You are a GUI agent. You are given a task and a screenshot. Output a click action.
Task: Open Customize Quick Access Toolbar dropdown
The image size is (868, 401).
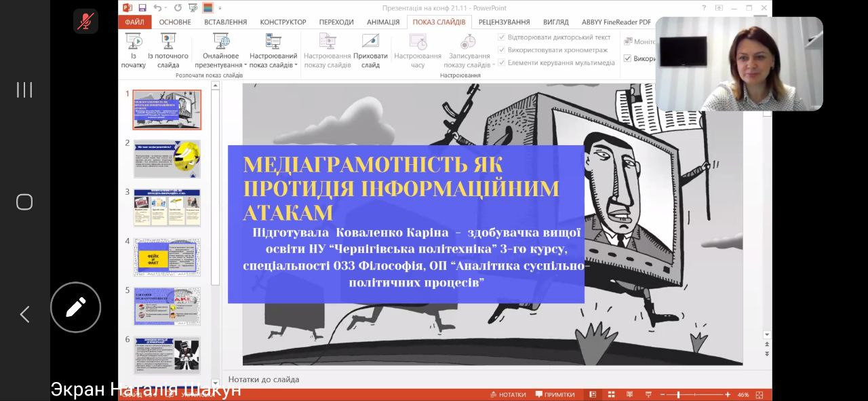[x=221, y=8]
